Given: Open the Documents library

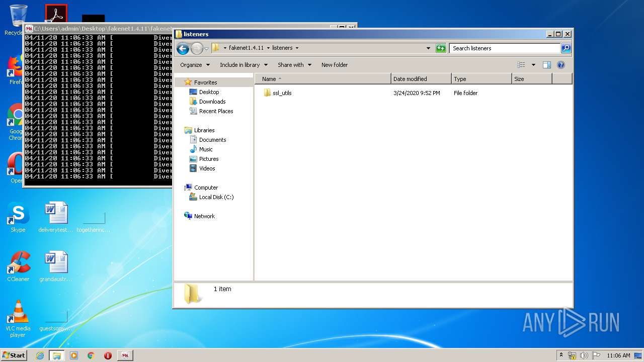Looking at the screenshot, I should pos(208,140).
